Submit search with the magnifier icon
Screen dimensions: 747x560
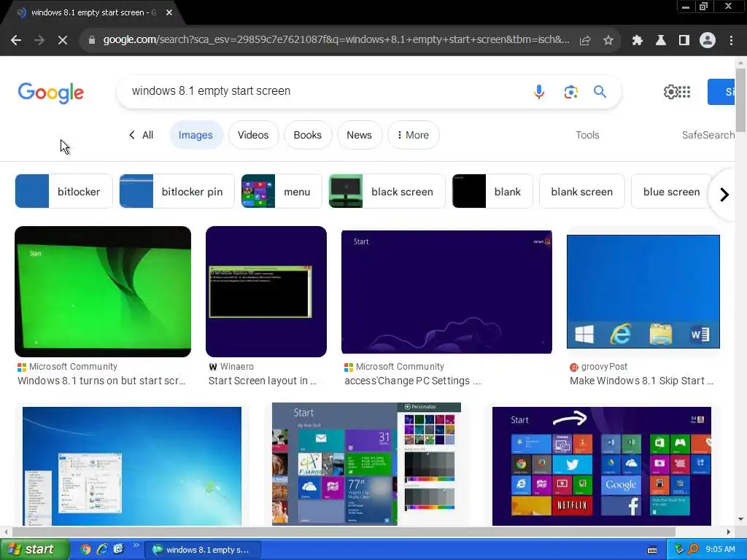(x=600, y=91)
